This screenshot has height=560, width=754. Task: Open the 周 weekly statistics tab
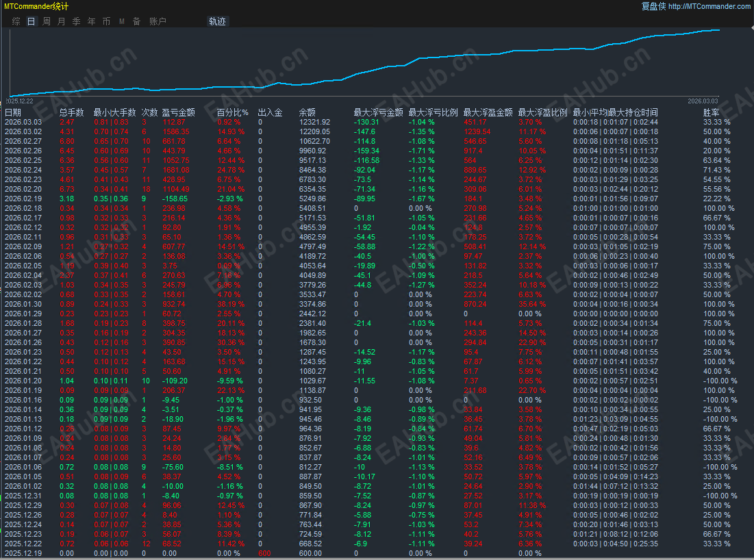pyautogui.click(x=47, y=21)
